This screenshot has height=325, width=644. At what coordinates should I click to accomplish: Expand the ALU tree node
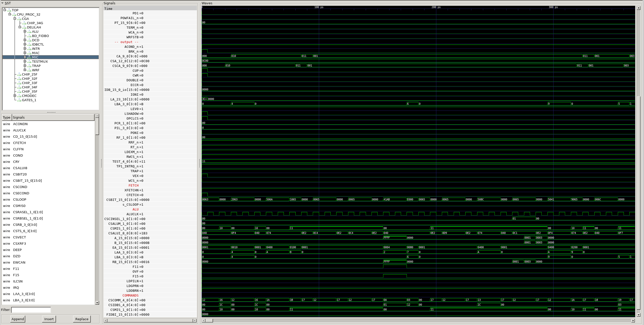pos(25,31)
